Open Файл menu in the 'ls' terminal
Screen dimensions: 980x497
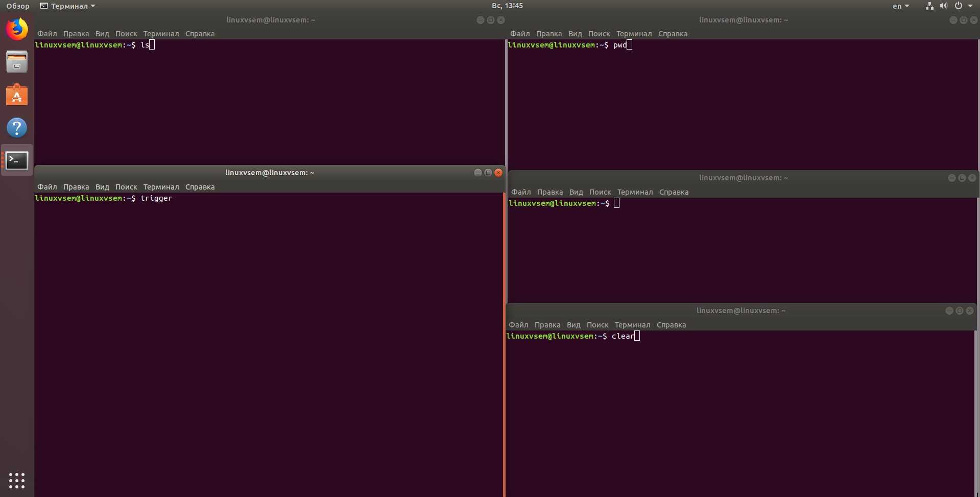coord(47,34)
